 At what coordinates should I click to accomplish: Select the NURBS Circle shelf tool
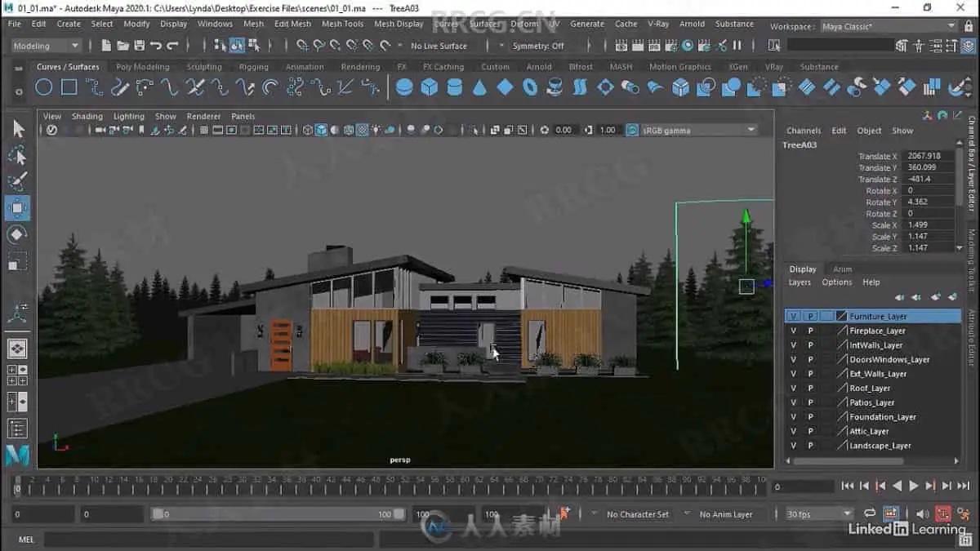pyautogui.click(x=44, y=87)
